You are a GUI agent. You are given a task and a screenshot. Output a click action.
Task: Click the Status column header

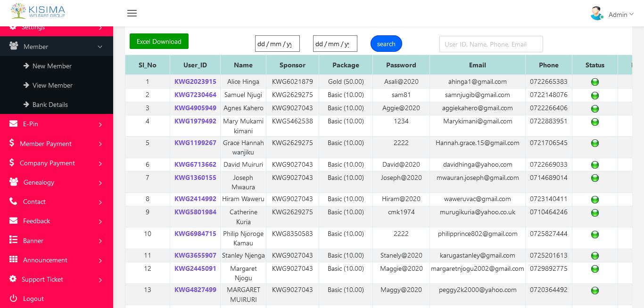[x=595, y=65]
